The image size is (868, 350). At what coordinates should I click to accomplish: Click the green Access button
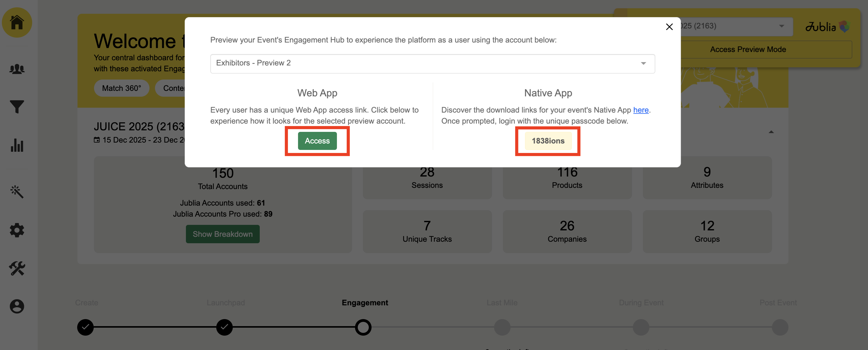click(x=317, y=141)
